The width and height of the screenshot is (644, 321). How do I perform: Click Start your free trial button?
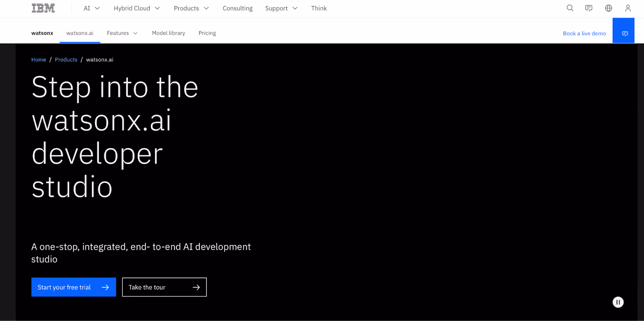pyautogui.click(x=74, y=287)
